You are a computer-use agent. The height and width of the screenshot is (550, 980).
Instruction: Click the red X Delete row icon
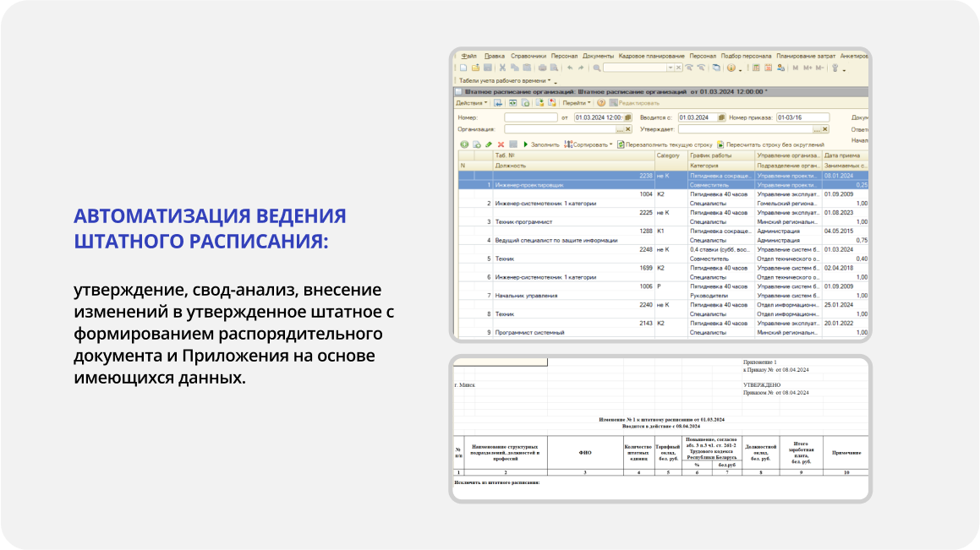[501, 144]
